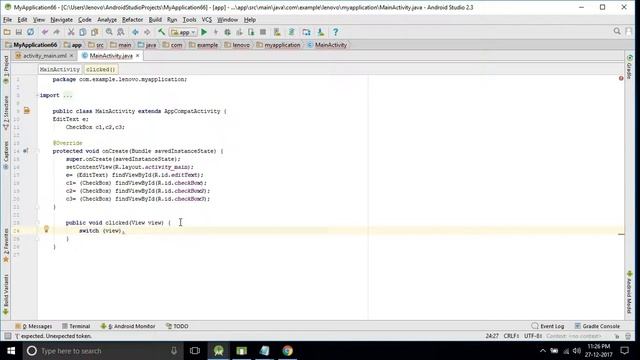Open the Navigate menu
This screenshot has width=640, height=360.
point(61,20)
